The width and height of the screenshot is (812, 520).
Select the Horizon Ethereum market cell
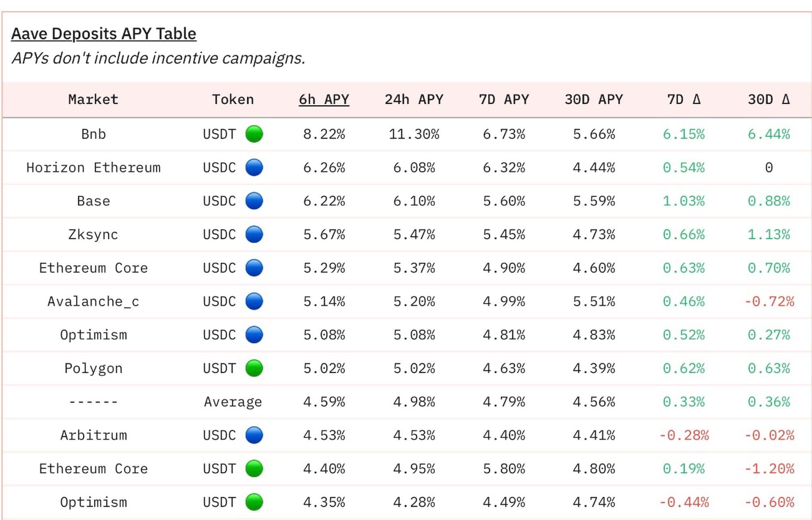point(93,168)
